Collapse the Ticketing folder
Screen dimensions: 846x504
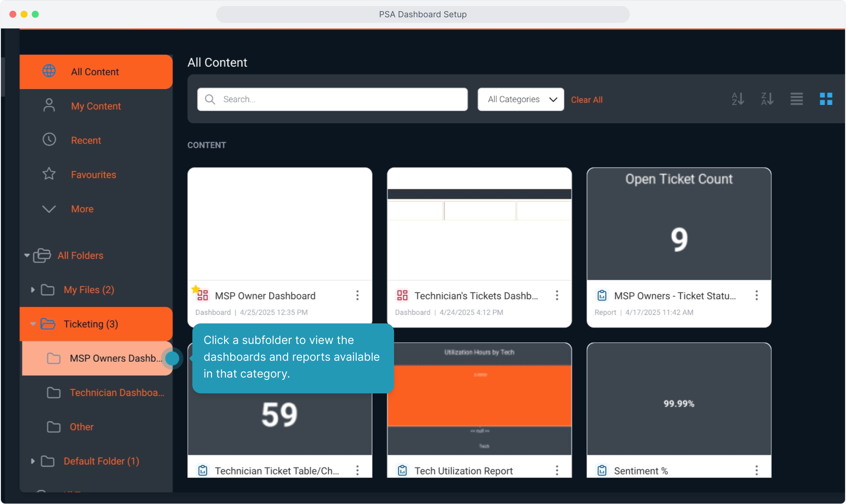pyautogui.click(x=33, y=324)
